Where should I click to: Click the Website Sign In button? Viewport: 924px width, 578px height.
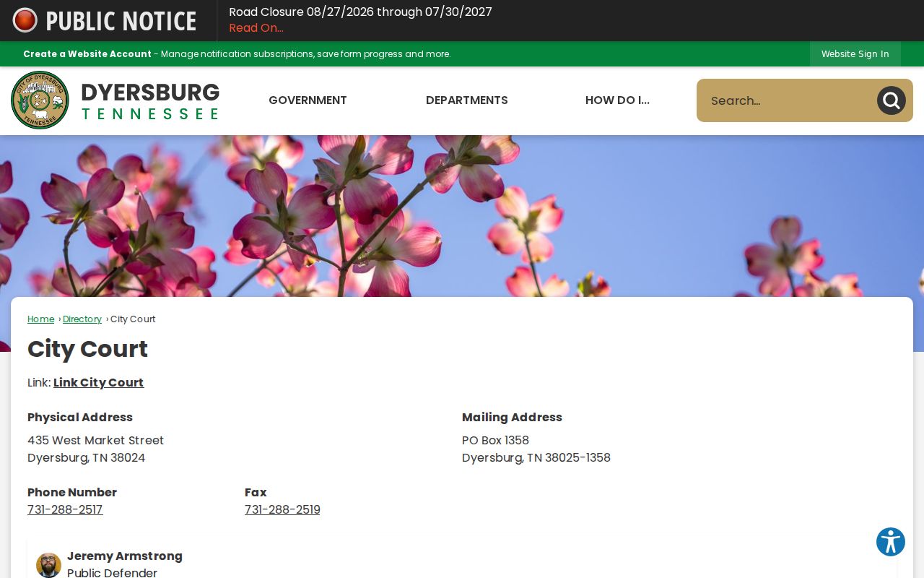855,54
